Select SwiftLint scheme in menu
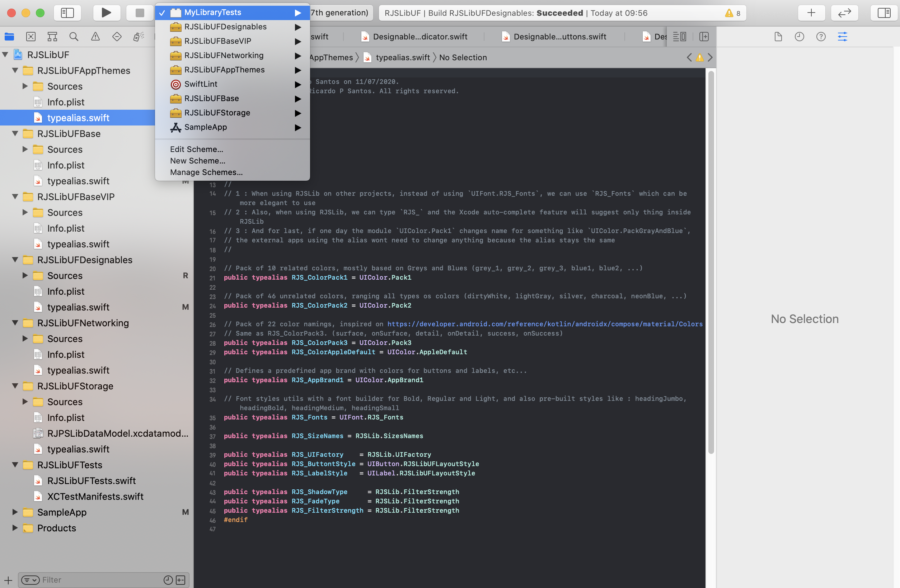The image size is (900, 588). pos(201,84)
